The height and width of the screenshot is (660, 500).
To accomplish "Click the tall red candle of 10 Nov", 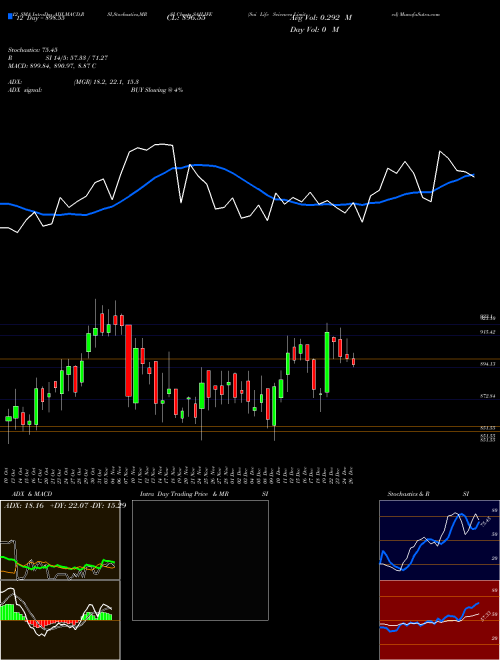I will point(128,360).
